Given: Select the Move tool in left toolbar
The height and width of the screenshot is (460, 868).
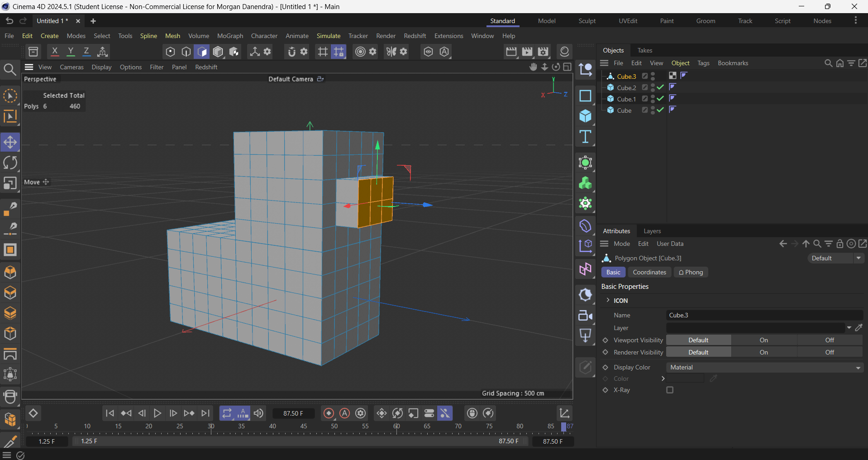Looking at the screenshot, I should tap(10, 142).
